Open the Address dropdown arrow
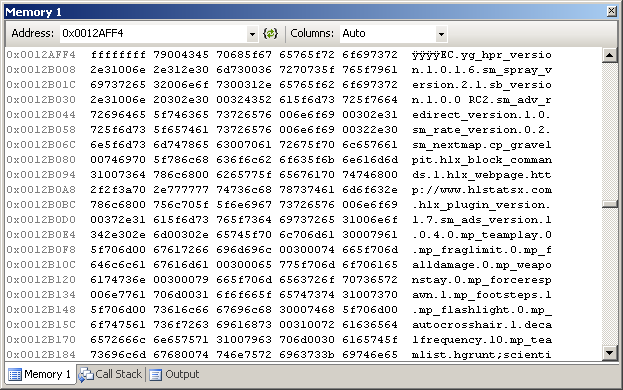 (252, 34)
